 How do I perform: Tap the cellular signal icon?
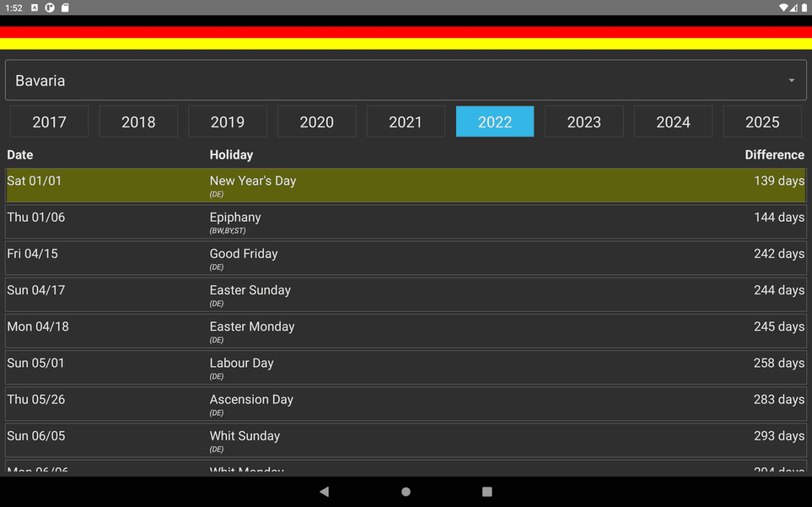tap(793, 8)
